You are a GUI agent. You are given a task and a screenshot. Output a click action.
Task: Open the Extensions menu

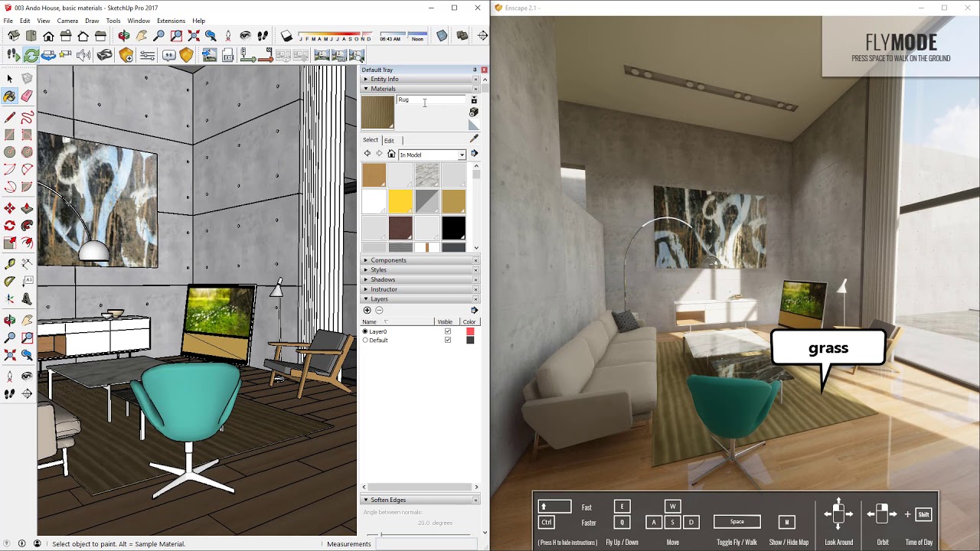(171, 21)
